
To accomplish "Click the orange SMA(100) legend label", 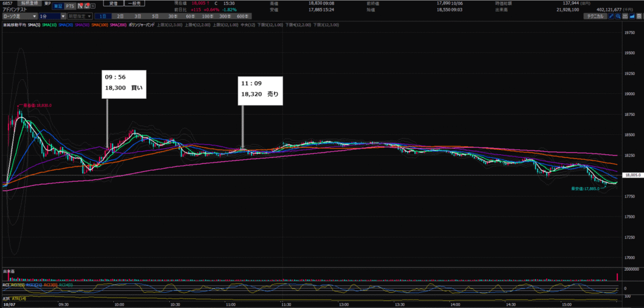I will pyautogui.click(x=99, y=25).
